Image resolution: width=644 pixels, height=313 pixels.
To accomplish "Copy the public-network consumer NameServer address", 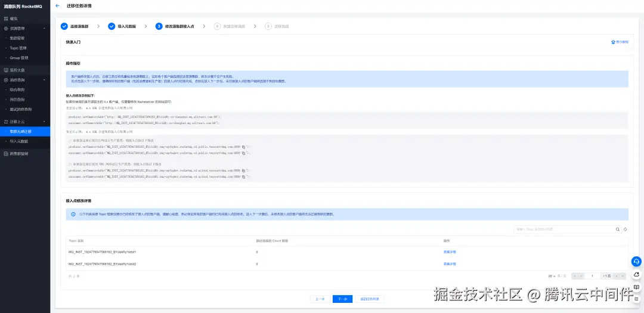I will pyautogui.click(x=243, y=153).
